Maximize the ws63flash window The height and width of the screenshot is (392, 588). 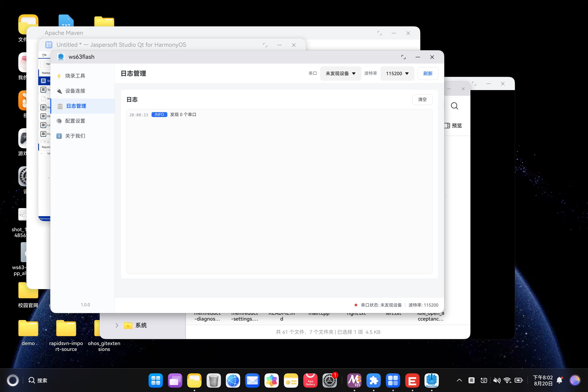403,57
